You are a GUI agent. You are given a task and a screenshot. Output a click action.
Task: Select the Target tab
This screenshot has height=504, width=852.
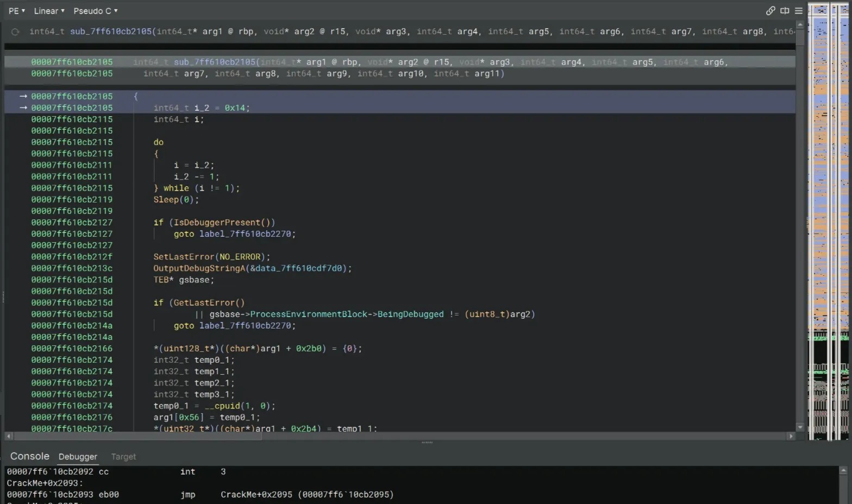pos(123,457)
